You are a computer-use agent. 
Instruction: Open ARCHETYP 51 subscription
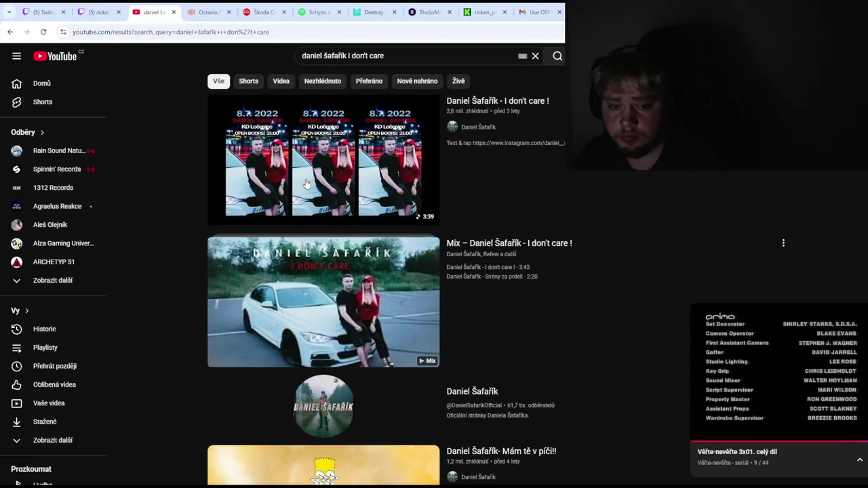pos(53,262)
